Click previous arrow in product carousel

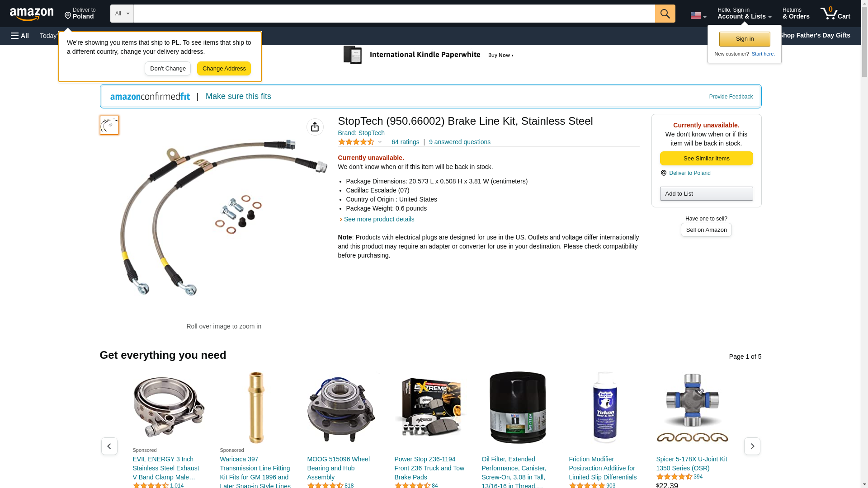coord(109,446)
